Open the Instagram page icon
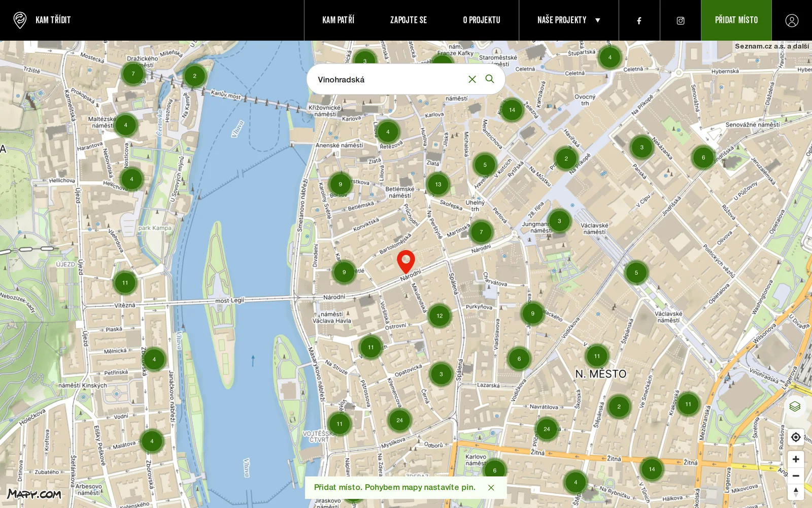Viewport: 812px width, 508px height. tap(681, 21)
